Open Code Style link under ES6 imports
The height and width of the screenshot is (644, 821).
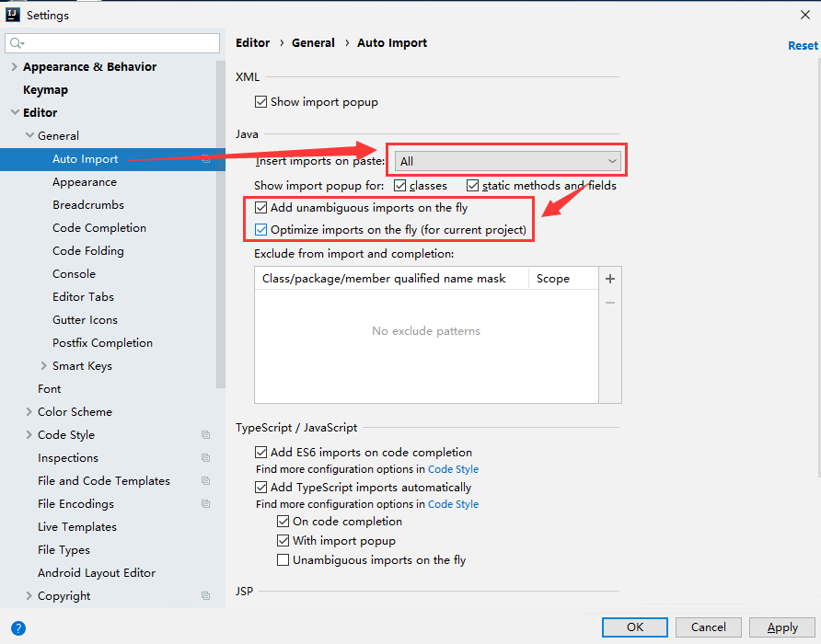click(x=454, y=469)
